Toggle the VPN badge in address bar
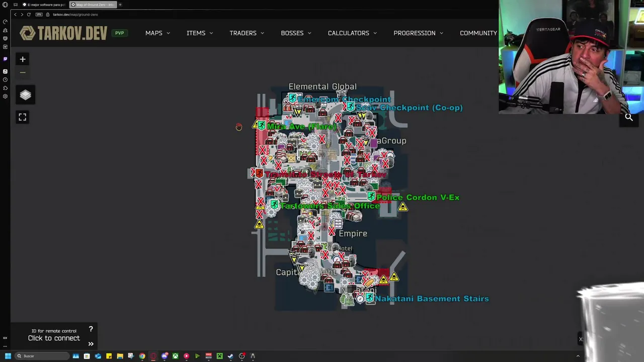644x362 pixels. [39, 15]
